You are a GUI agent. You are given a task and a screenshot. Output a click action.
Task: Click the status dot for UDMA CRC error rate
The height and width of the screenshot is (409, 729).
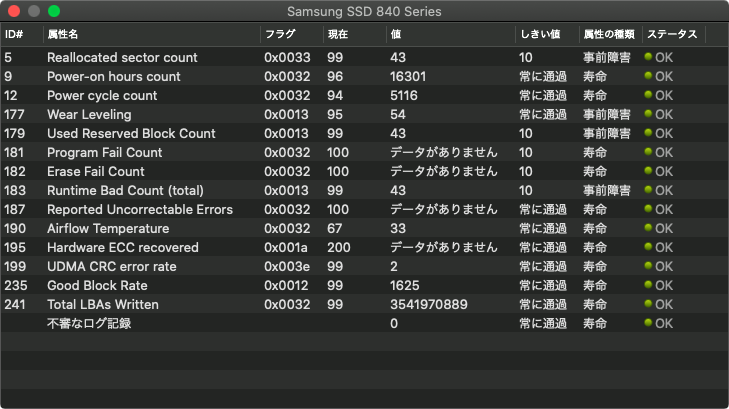click(648, 267)
